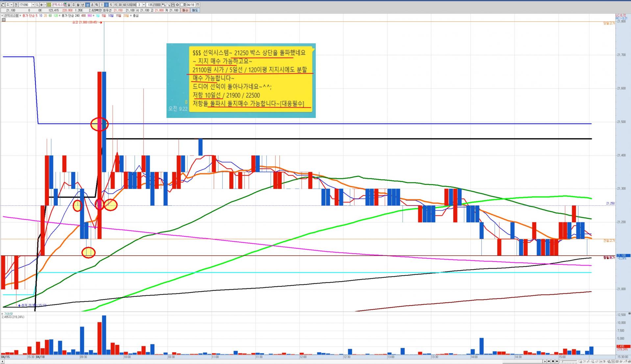Click the 선익시스템 legend label

pos(11,15)
